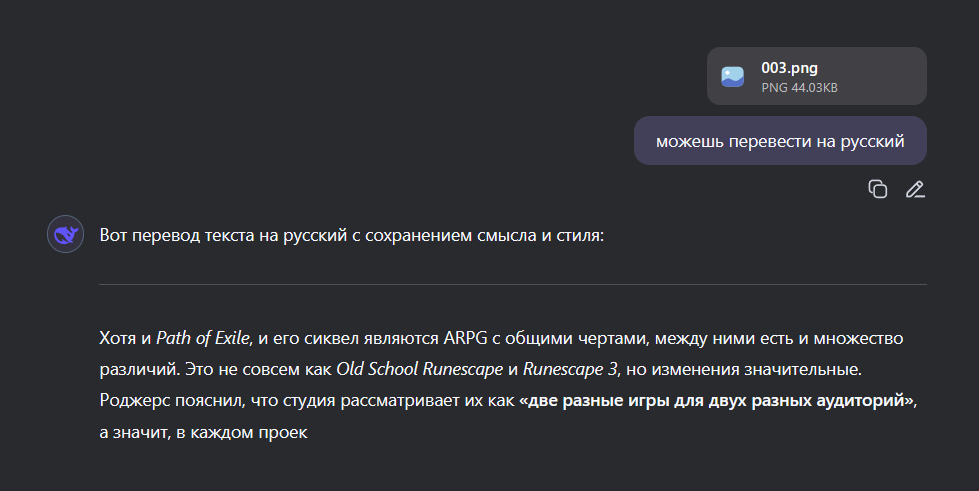Click the word "студия" in the third line

coord(309,400)
